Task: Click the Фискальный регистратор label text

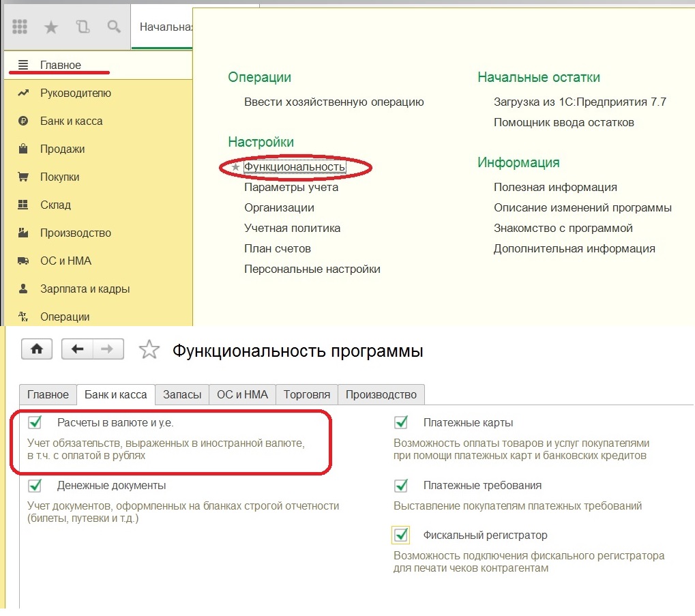Action: pyautogui.click(x=486, y=536)
